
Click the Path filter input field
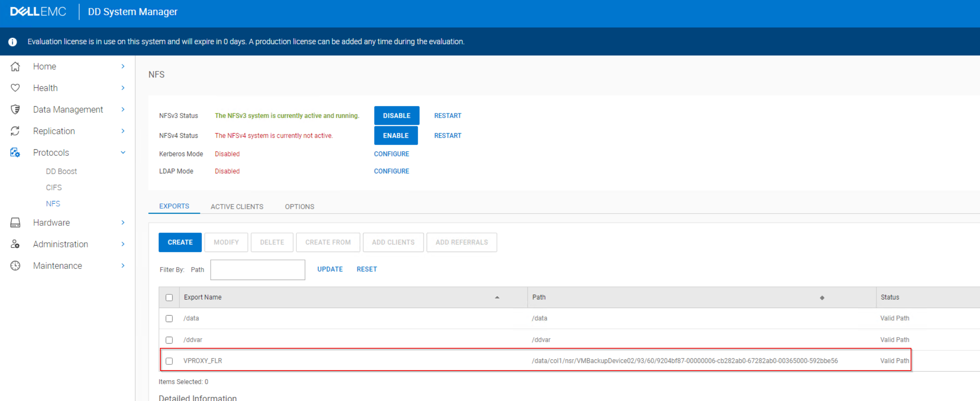point(258,270)
